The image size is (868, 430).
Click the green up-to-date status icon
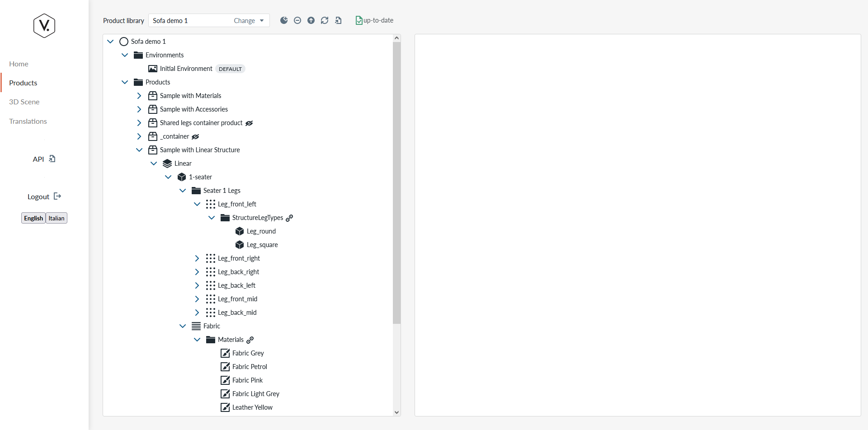click(x=359, y=20)
